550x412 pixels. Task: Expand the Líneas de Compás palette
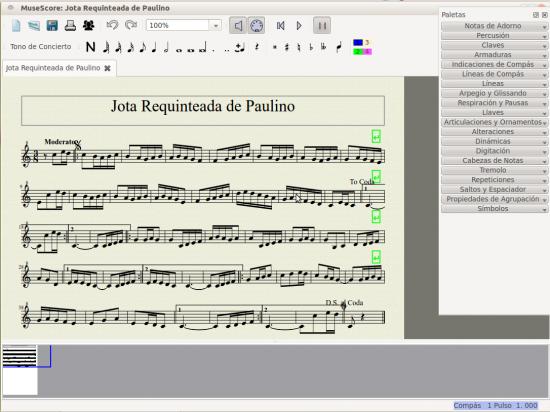(x=494, y=74)
